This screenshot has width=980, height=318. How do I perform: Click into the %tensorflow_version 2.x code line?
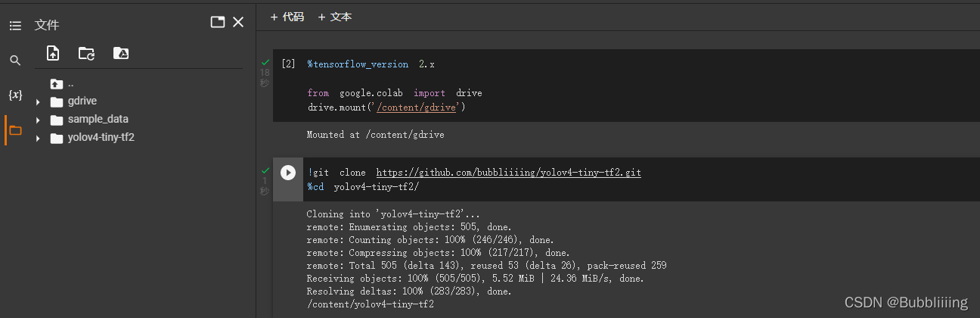(371, 64)
